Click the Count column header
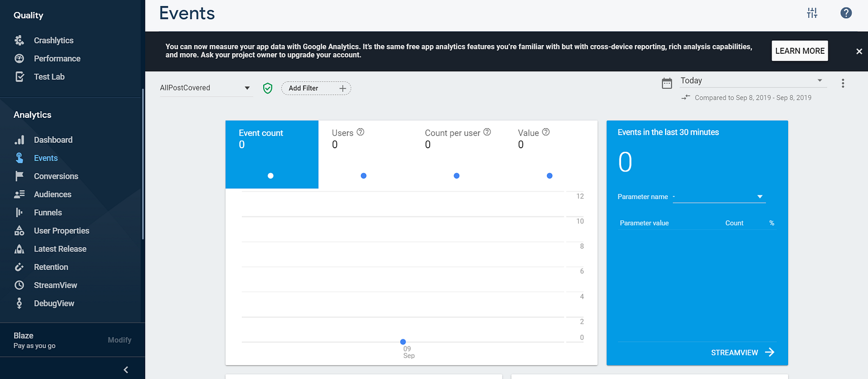The width and height of the screenshot is (868, 379). (x=734, y=223)
